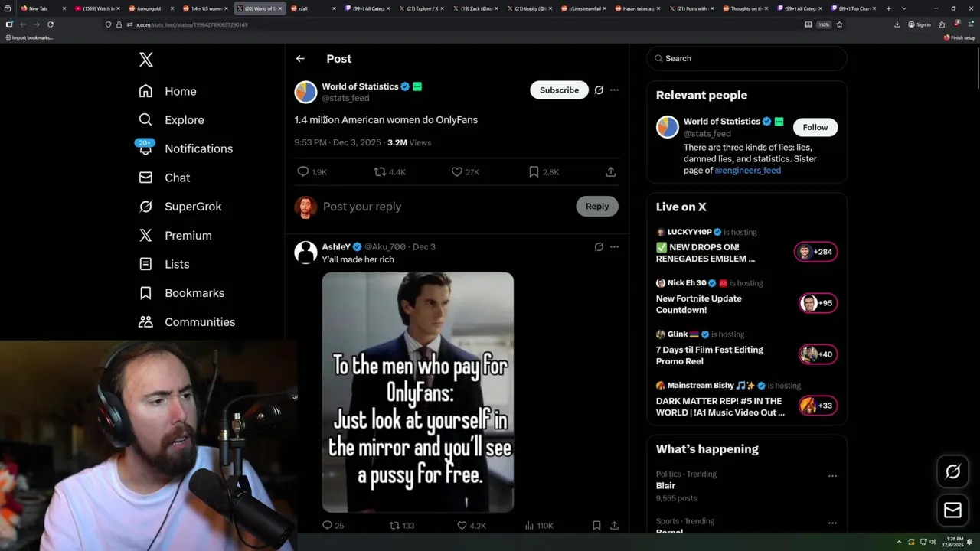Image resolution: width=980 pixels, height=551 pixels.
Task: Repost the main post showing 4.4K
Action: tap(389, 172)
